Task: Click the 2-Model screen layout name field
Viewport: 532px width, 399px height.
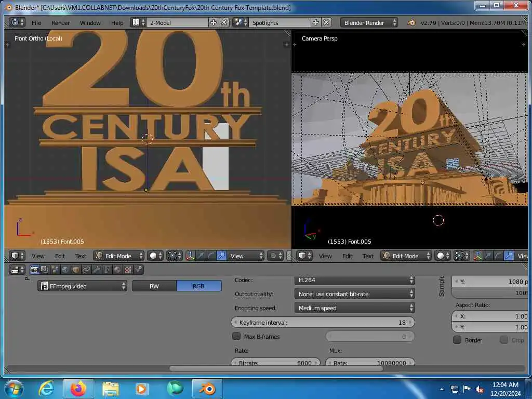Action: click(178, 22)
